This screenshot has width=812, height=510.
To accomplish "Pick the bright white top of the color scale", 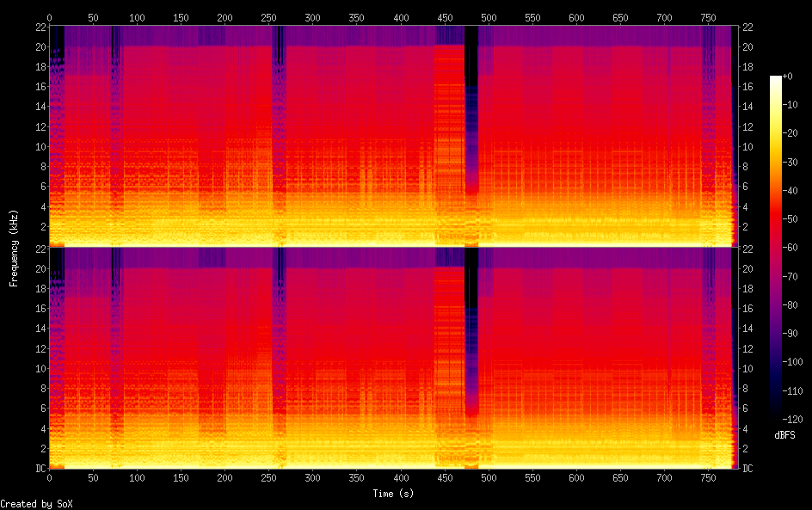I will coord(776,79).
